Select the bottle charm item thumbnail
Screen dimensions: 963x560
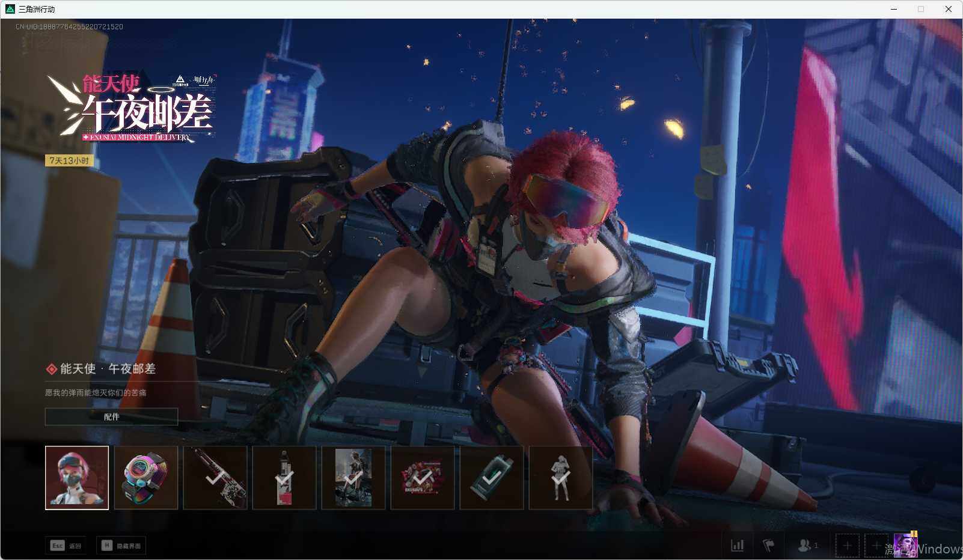click(x=284, y=478)
